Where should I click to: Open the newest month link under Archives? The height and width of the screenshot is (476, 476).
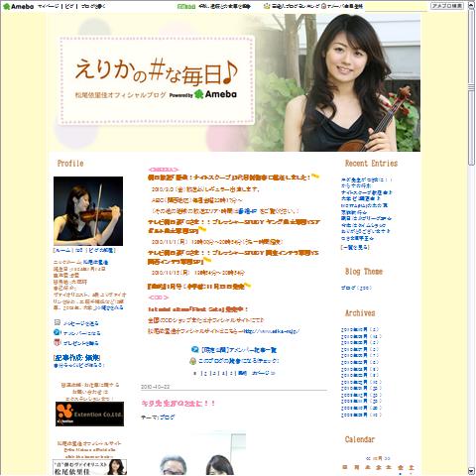tap(360, 329)
